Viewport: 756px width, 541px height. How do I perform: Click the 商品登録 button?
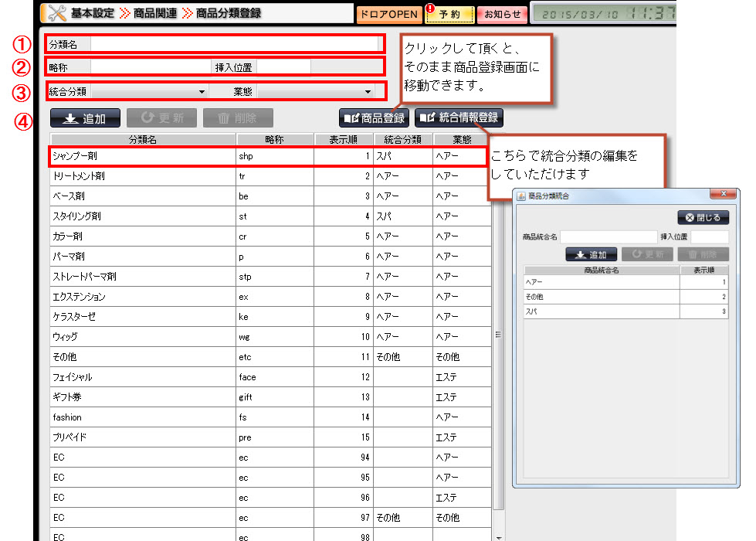tap(374, 118)
